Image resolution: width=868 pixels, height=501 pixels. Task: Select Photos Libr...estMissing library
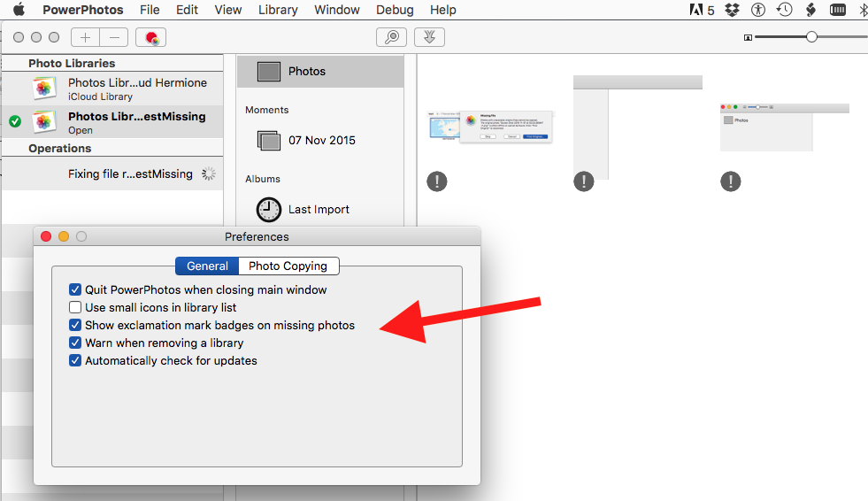[112, 122]
